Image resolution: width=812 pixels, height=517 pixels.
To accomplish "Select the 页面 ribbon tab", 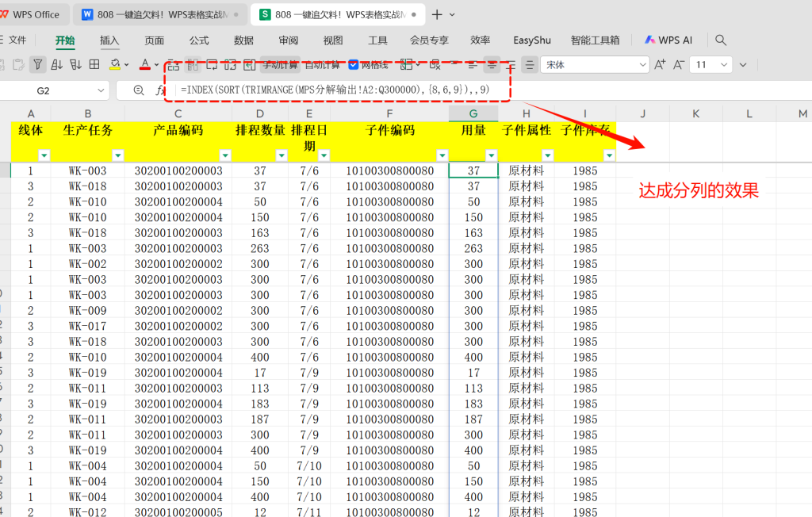I will click(x=154, y=40).
